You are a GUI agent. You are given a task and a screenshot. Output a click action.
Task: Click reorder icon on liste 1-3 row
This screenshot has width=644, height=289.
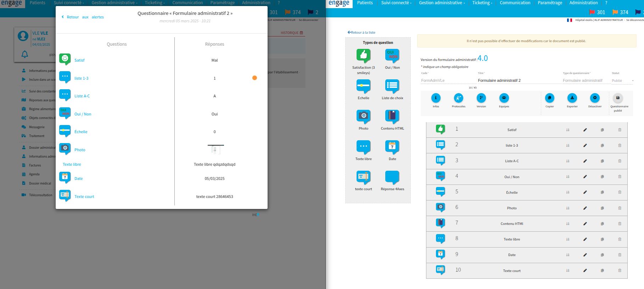click(x=567, y=146)
